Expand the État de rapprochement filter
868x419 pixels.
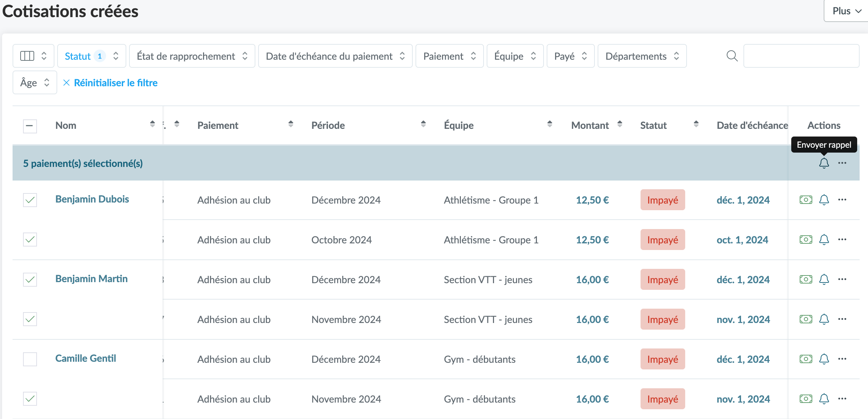click(192, 56)
